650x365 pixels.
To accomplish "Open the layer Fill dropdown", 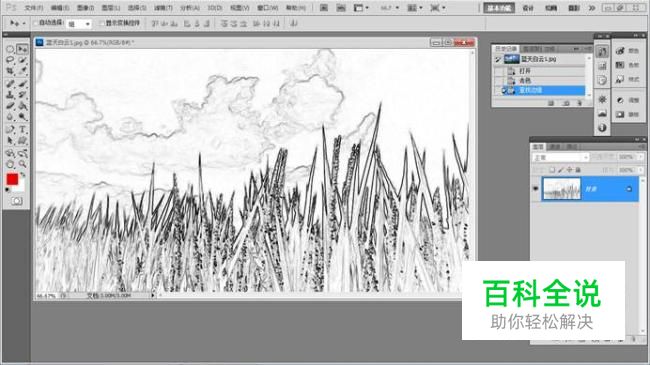I will pyautogui.click(x=640, y=170).
